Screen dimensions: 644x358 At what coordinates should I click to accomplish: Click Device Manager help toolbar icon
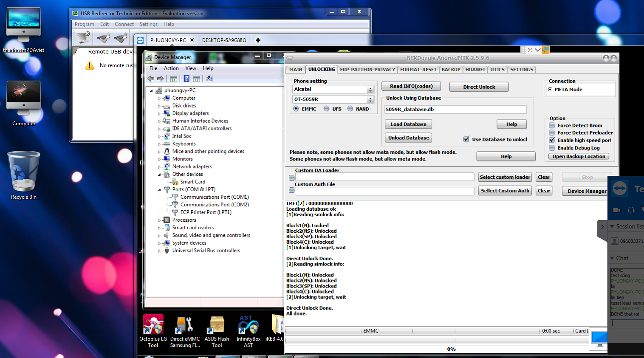pyautogui.click(x=186, y=79)
